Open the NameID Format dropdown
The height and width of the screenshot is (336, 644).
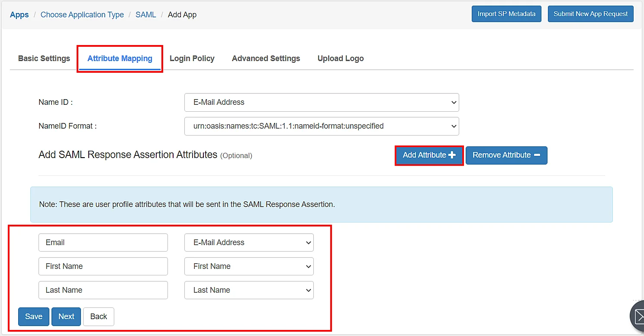(322, 126)
